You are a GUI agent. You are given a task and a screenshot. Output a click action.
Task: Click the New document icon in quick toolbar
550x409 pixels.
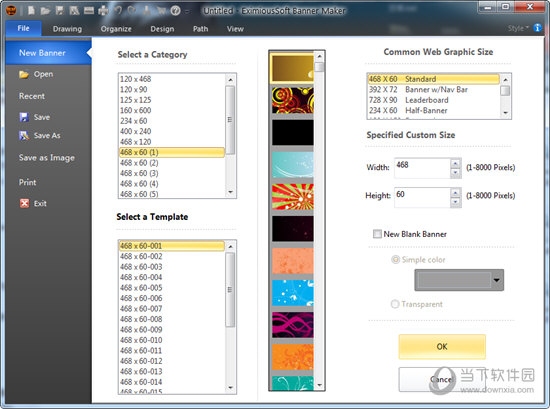click(31, 11)
